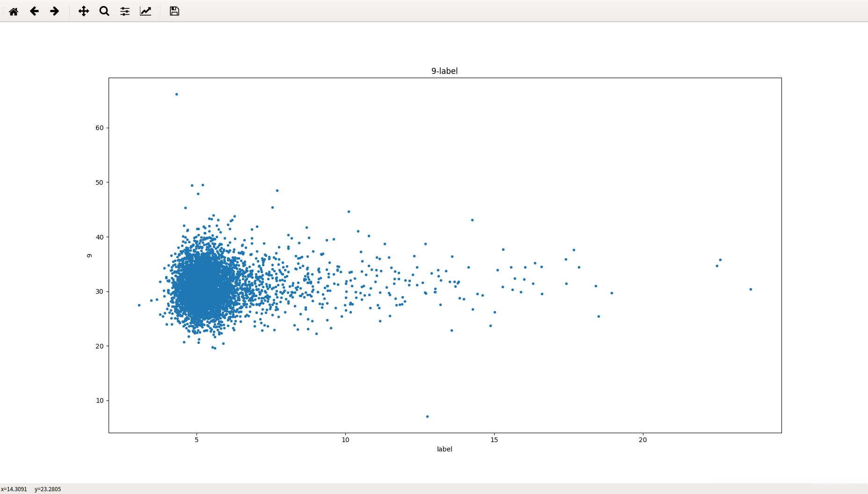Go forward to next view
This screenshot has width=868, height=494.
pyautogui.click(x=55, y=11)
